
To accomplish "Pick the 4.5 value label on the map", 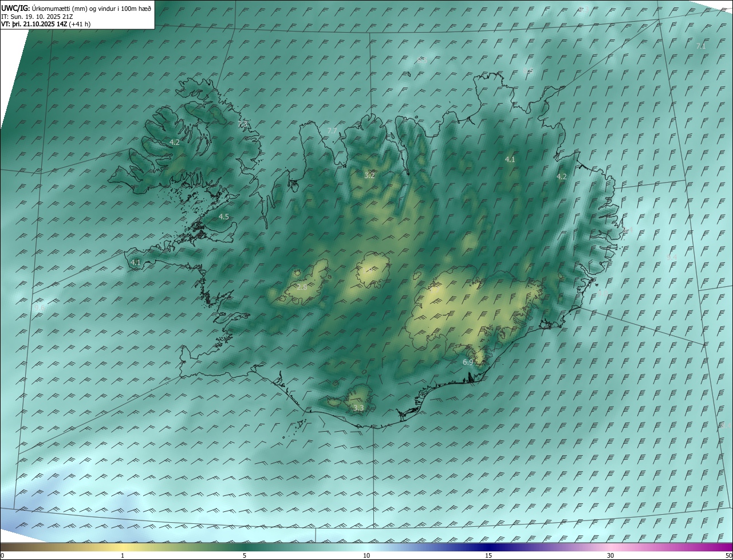I will [x=223, y=216].
